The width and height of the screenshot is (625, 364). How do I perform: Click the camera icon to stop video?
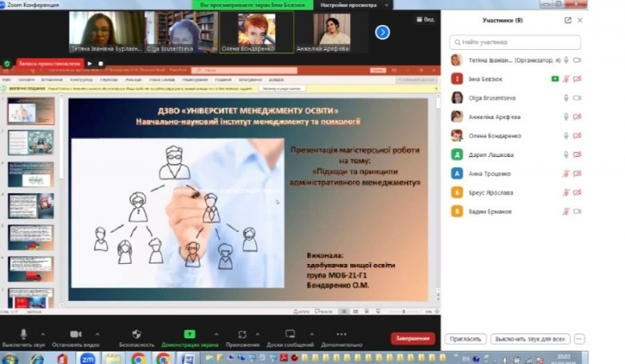tap(76, 334)
